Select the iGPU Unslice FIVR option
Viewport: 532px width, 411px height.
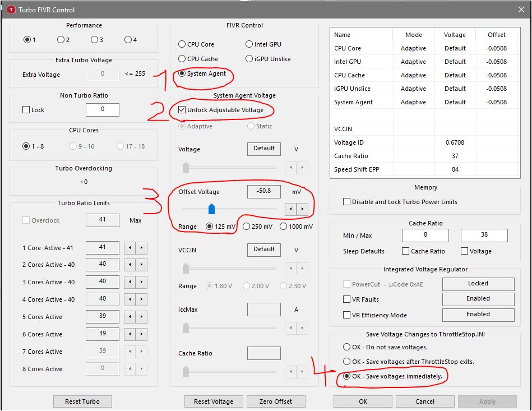pos(268,59)
